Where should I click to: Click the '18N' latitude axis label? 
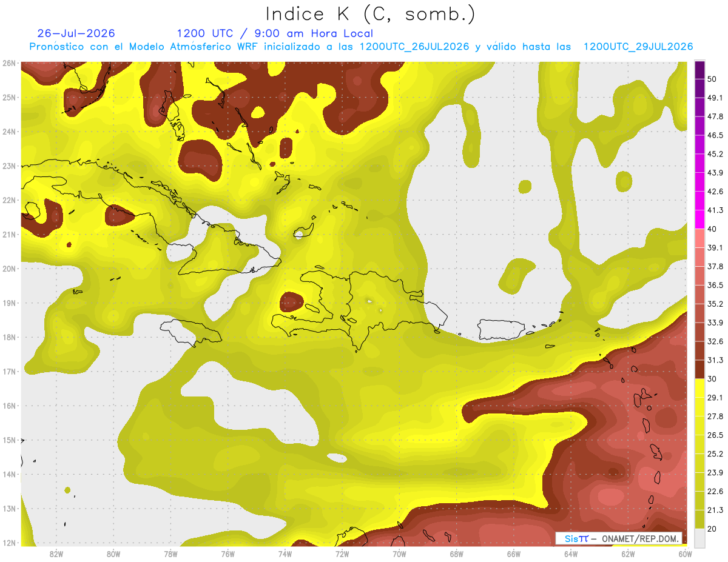(9, 337)
